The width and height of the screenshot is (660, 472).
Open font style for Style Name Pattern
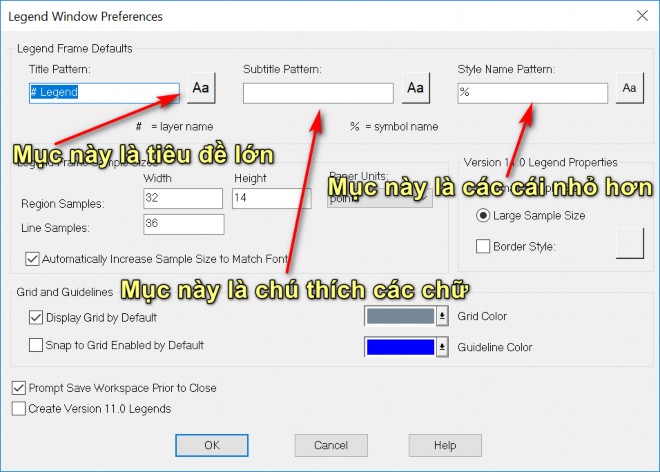pos(629,88)
